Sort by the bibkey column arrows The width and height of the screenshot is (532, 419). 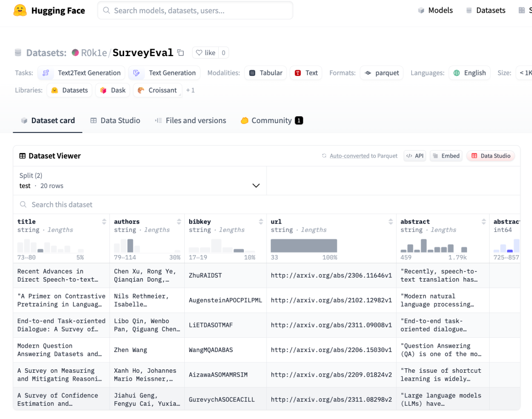point(261,222)
